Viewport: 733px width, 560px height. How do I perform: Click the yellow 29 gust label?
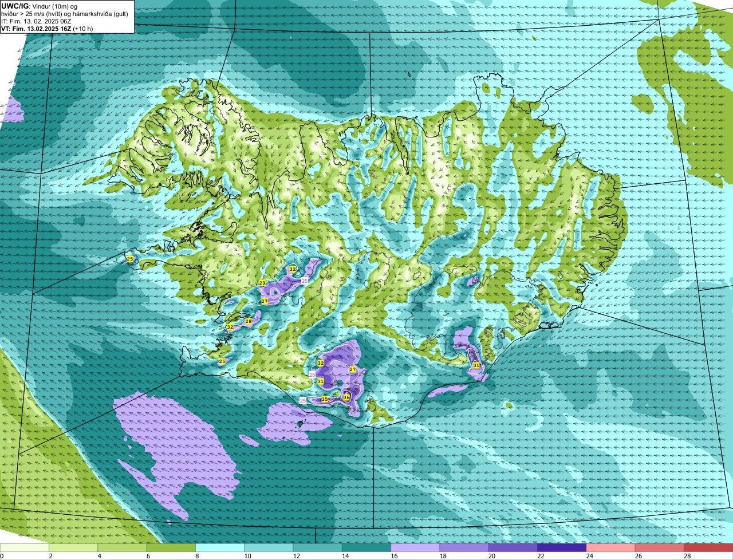(262, 283)
